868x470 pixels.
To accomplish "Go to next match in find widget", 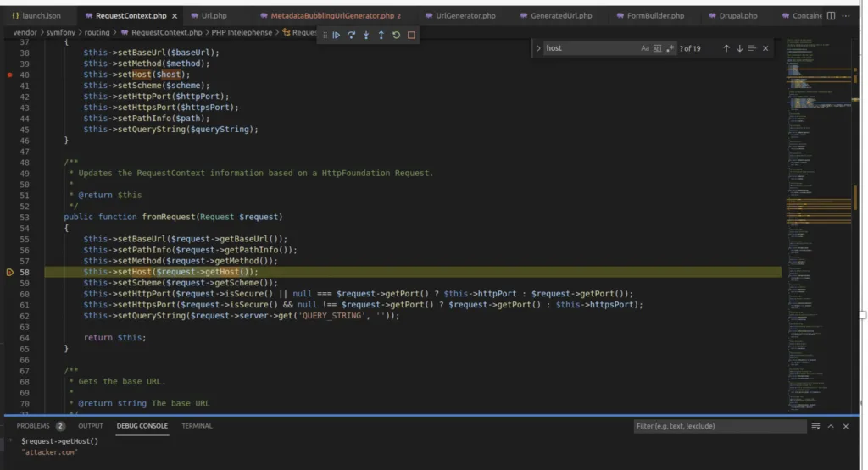I will pyautogui.click(x=739, y=48).
